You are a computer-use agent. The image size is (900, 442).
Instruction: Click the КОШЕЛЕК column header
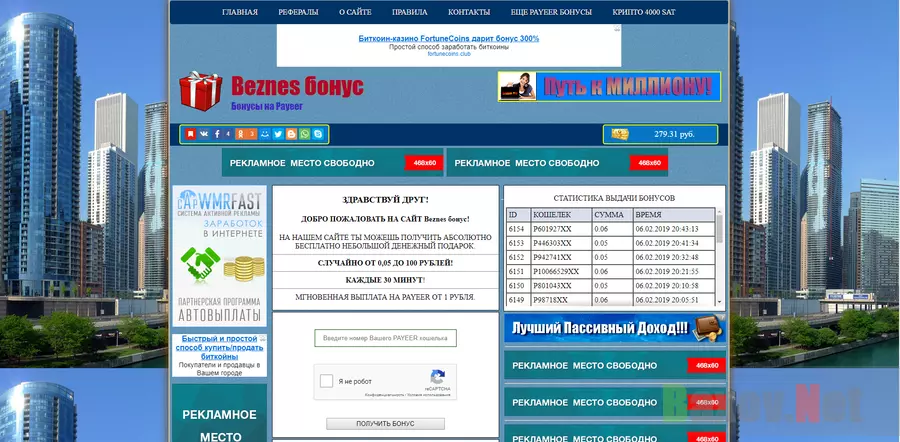pos(561,215)
